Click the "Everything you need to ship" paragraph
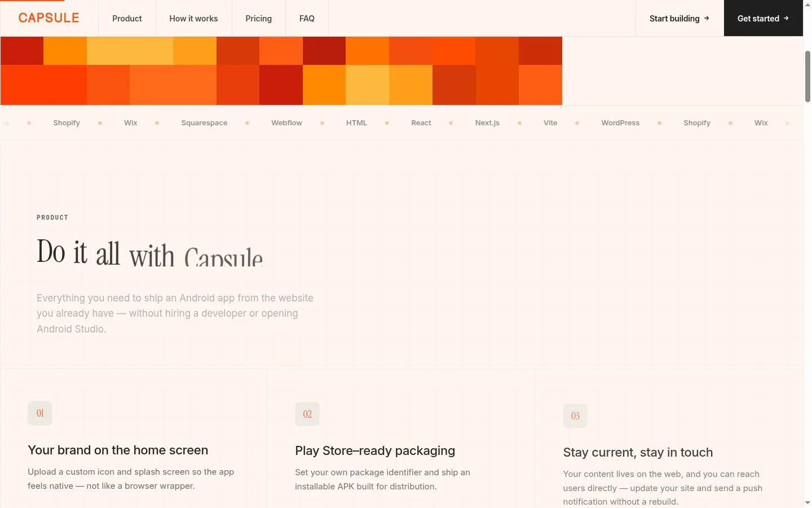The image size is (812, 508). (x=175, y=313)
